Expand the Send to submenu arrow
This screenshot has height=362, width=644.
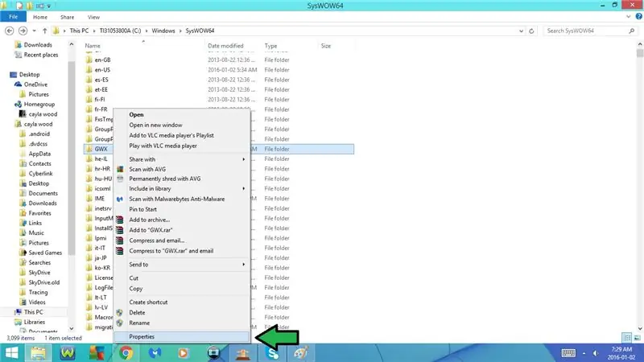[244, 265]
